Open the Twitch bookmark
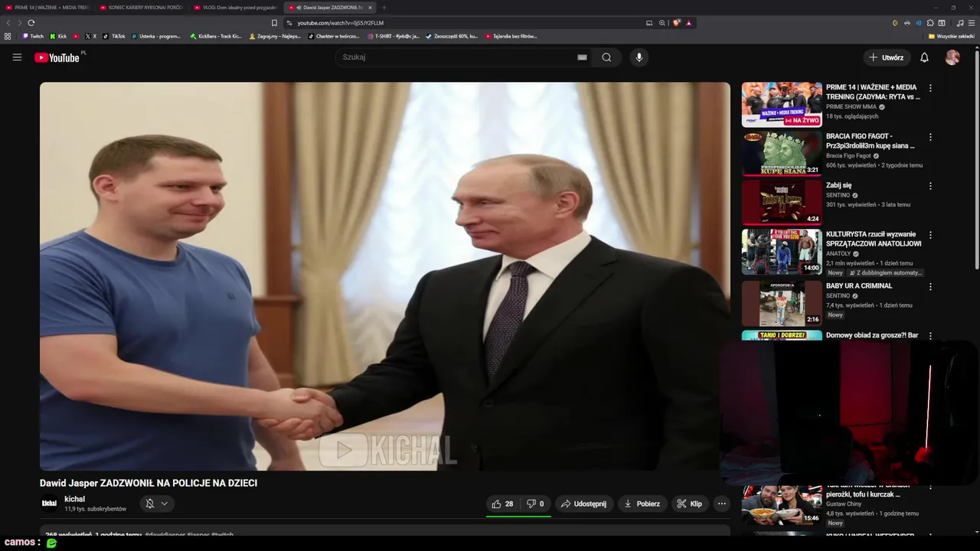This screenshot has height=551, width=980. pyautogui.click(x=33, y=36)
